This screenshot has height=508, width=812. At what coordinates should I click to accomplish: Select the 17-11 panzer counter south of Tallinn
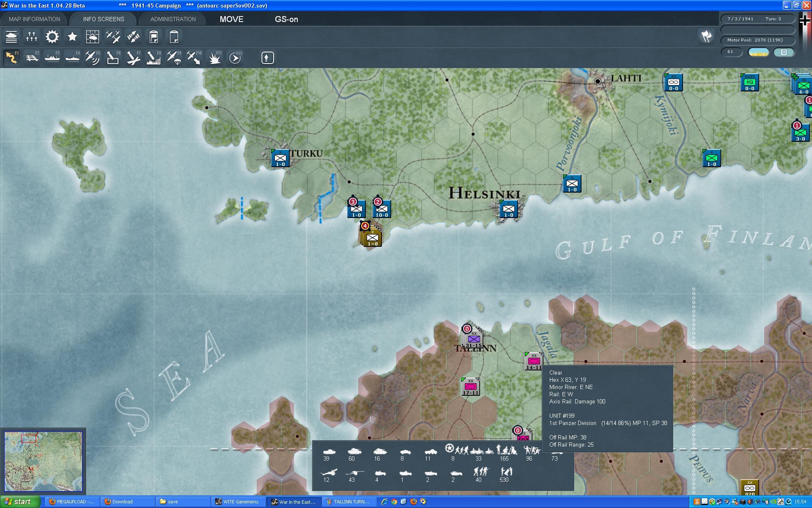point(470,387)
